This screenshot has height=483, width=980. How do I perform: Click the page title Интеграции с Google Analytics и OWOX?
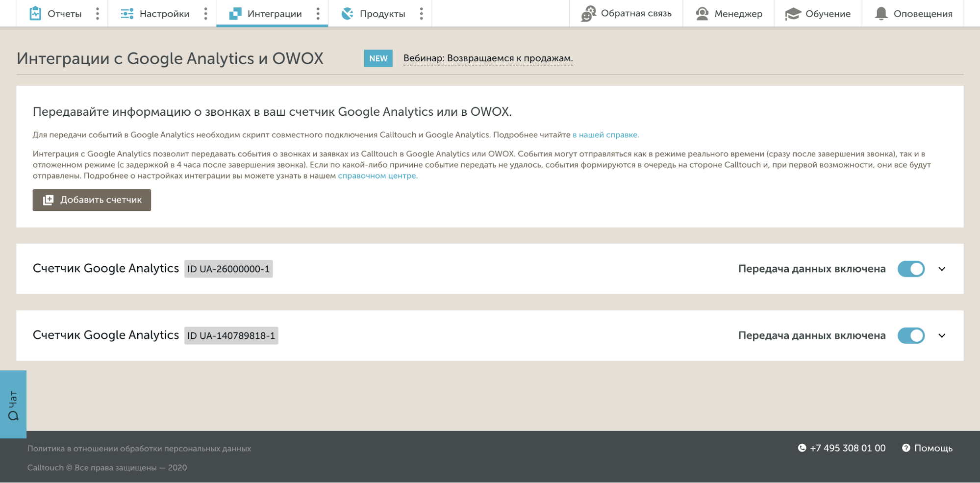(170, 58)
